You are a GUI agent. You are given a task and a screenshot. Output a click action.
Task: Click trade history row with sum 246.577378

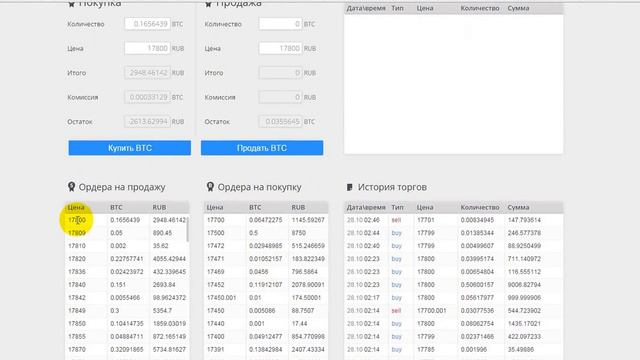coord(453,233)
